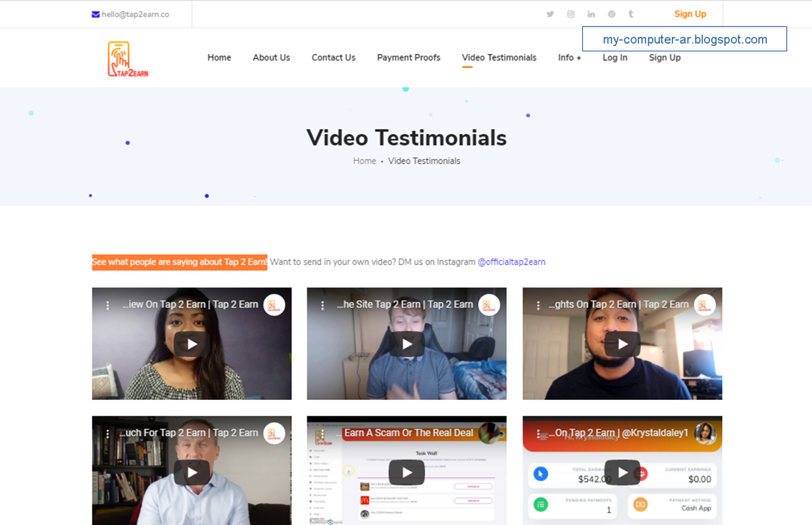
Task: Click Home breadcrumb link
Action: coord(365,161)
